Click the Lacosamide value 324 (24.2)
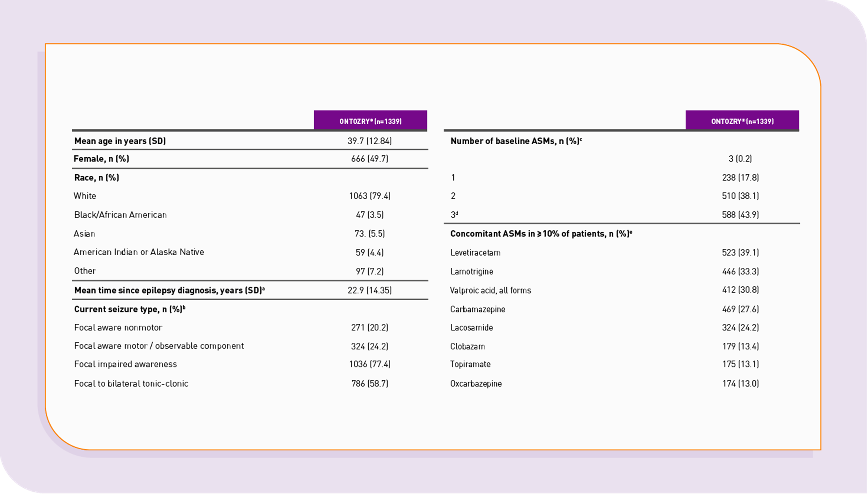This screenshot has width=868, height=494. point(740,327)
